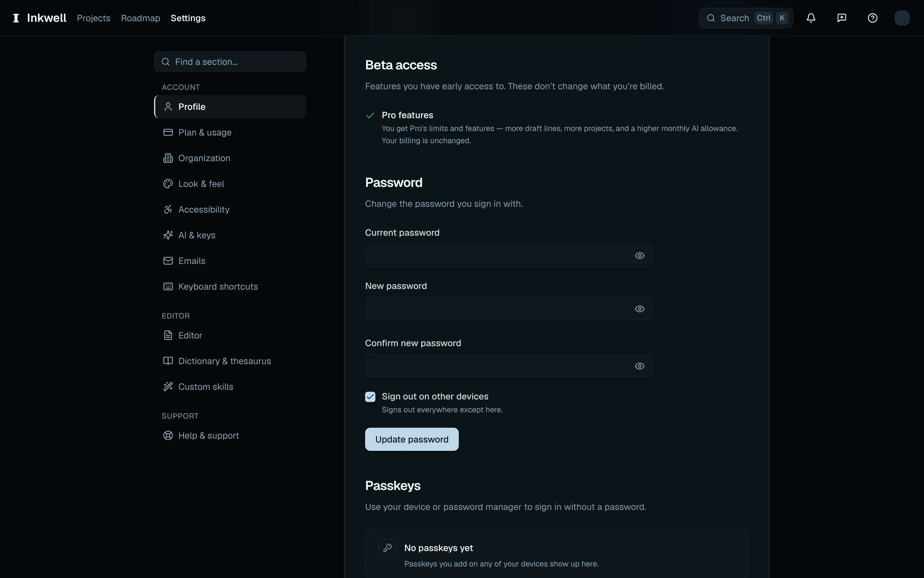Open Accessibility settings
This screenshot has width=924, height=578.
[x=230, y=209]
